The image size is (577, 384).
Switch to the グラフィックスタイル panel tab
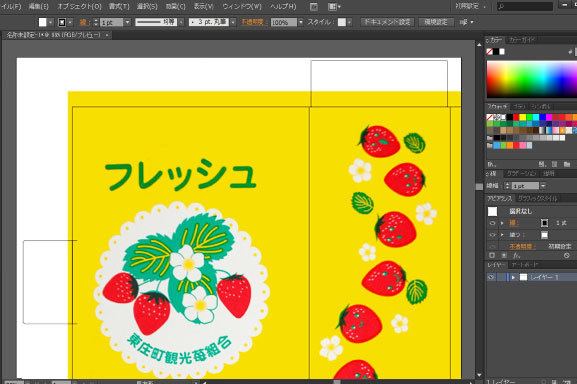click(x=538, y=199)
